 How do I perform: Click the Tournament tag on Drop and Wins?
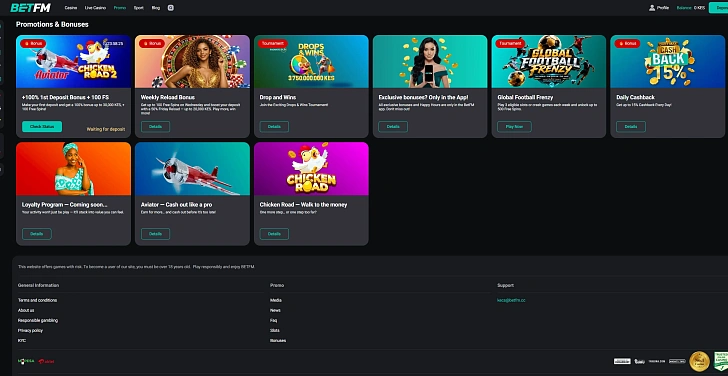click(273, 43)
